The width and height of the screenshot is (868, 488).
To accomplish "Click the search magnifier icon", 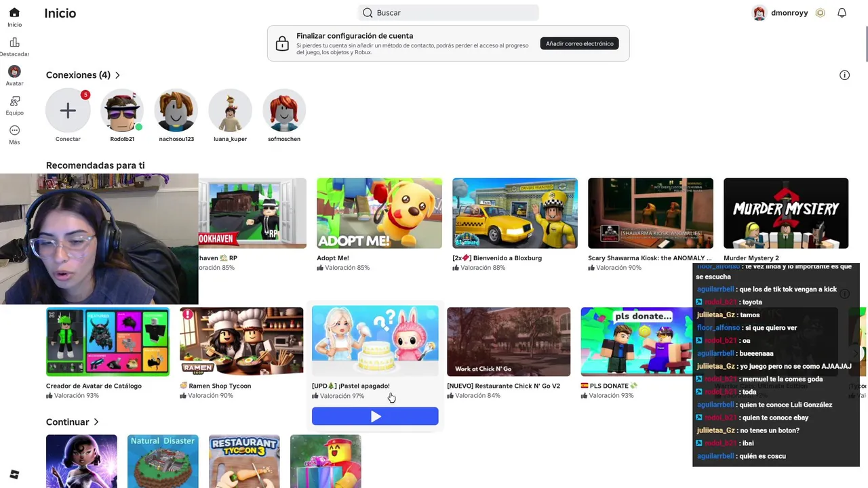I will (368, 13).
